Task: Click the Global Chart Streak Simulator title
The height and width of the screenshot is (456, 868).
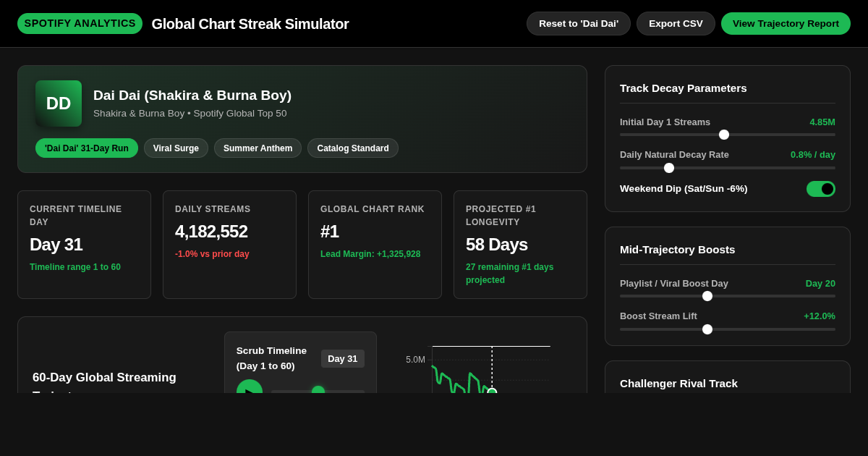Action: click(x=250, y=24)
